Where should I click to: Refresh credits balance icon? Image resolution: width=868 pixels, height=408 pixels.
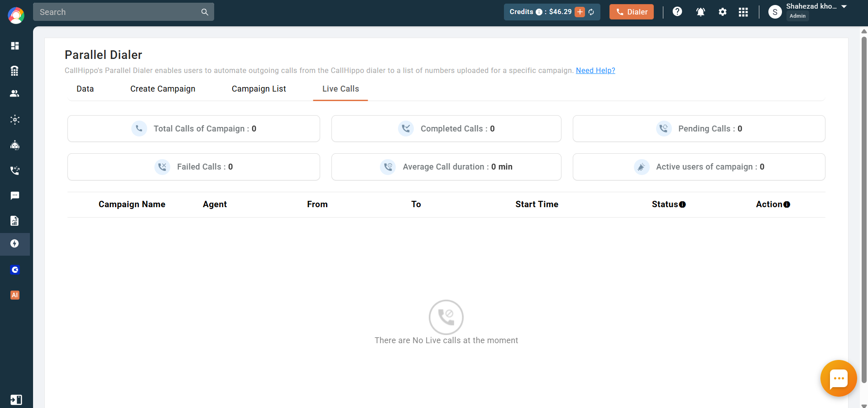[x=591, y=12]
